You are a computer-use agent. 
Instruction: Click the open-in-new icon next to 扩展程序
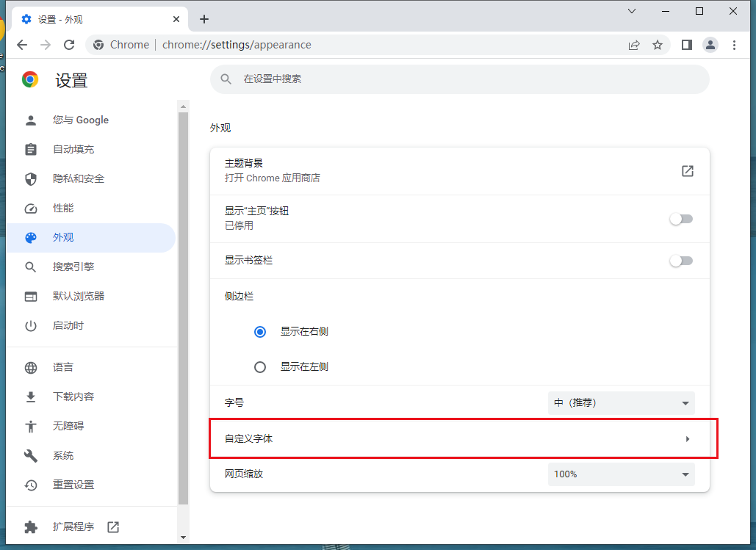pyautogui.click(x=113, y=527)
